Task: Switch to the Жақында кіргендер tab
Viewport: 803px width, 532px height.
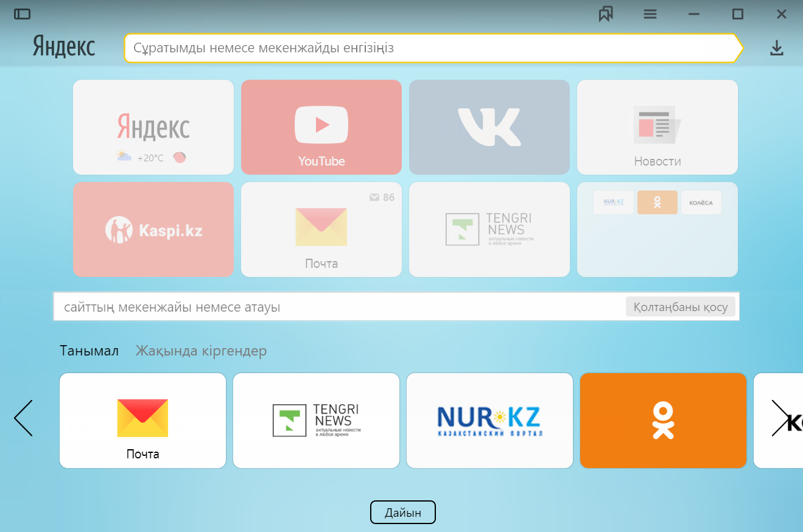Action: (x=201, y=351)
